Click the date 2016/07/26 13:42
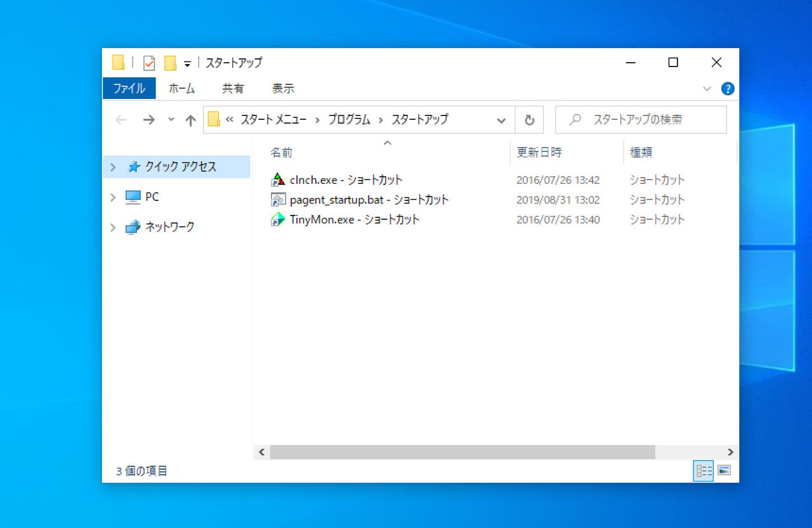The image size is (812, 528). tap(558, 180)
